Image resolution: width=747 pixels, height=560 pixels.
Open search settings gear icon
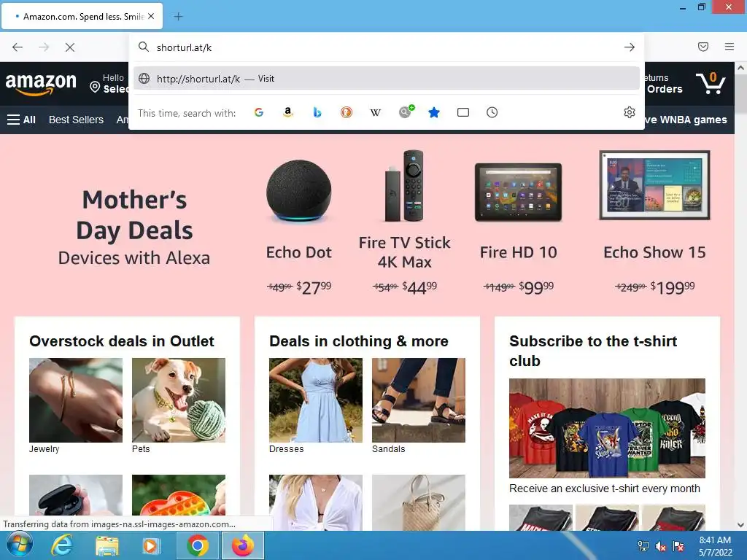pos(630,112)
